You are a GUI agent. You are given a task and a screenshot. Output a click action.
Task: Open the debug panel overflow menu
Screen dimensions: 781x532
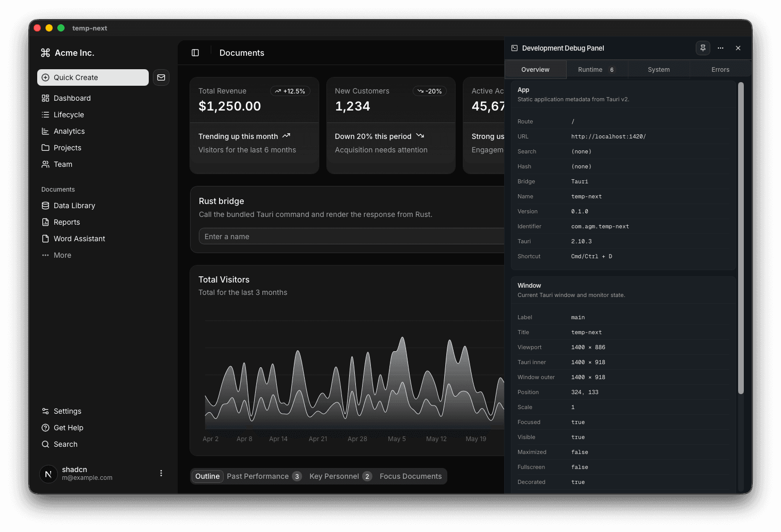tap(720, 48)
